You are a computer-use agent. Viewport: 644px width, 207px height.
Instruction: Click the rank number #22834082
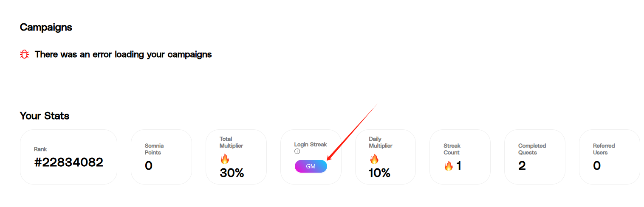(x=68, y=162)
